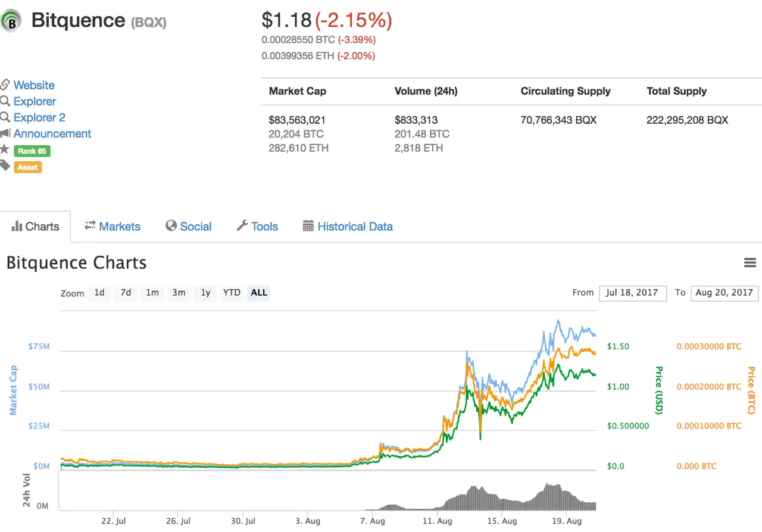This screenshot has height=532, width=762.
Task: Click the 282,610 ETH market cap value
Action: [x=298, y=148]
